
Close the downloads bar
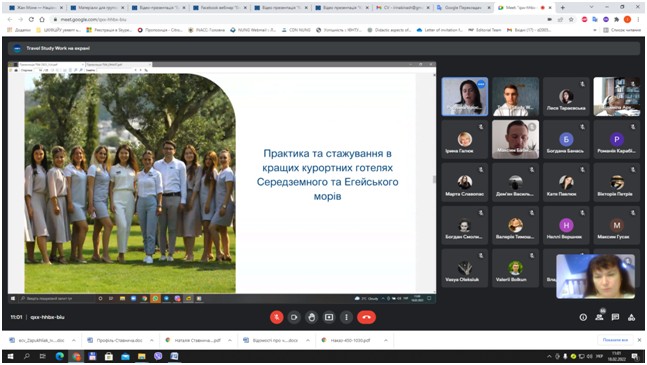tap(639, 340)
